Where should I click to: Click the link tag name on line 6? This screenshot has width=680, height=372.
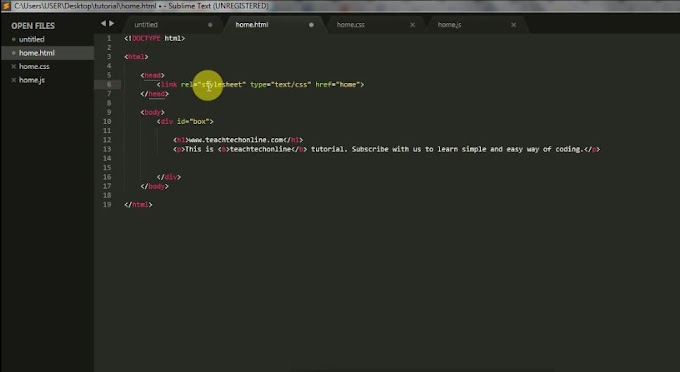(x=169, y=85)
